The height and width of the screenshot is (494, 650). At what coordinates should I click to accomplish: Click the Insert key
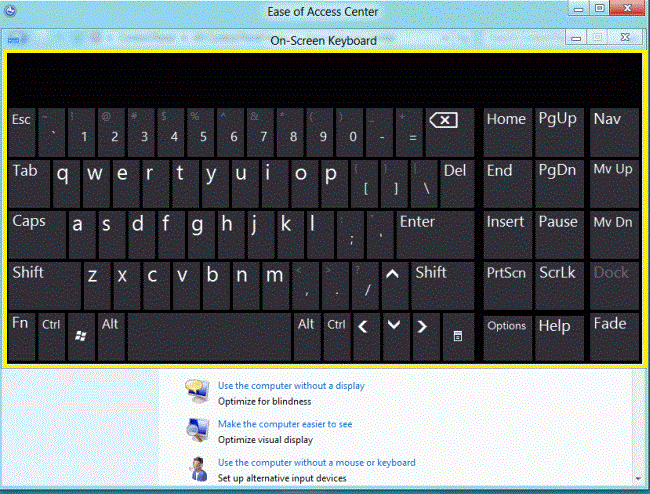pos(507,235)
